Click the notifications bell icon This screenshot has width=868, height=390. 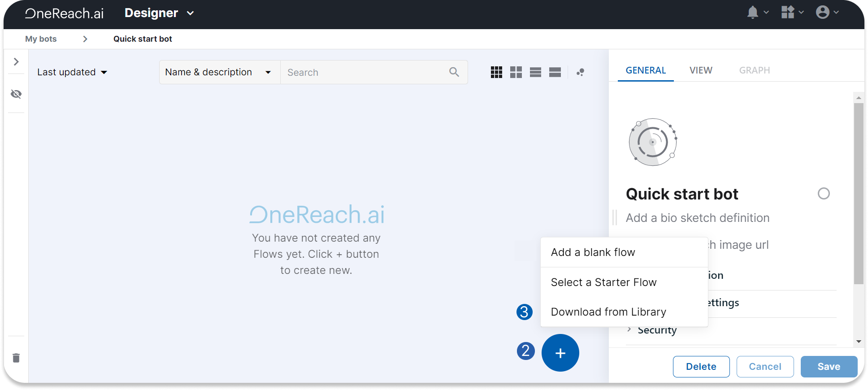pos(753,13)
